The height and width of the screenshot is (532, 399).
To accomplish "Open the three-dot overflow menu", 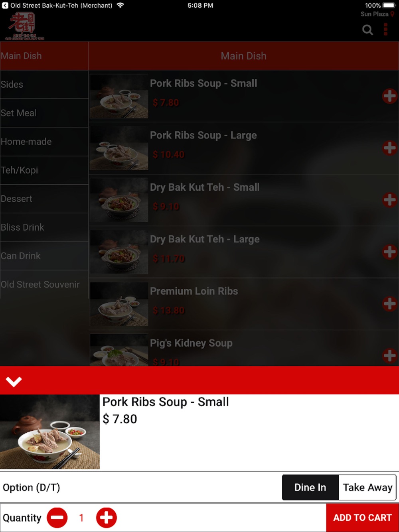I will point(385,30).
